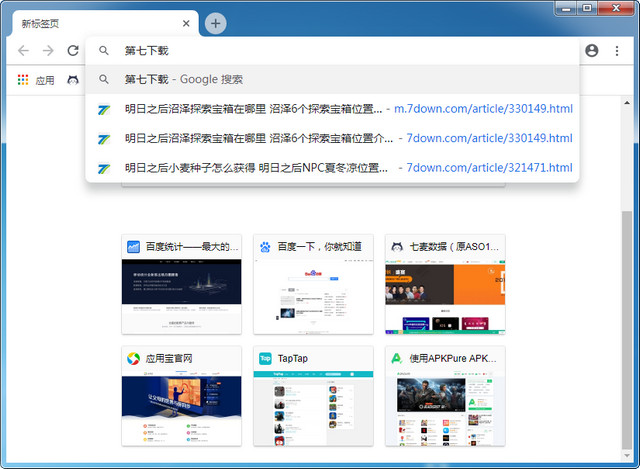Open the cat-face bookmark icon
Image resolution: width=640 pixels, height=469 pixels.
[73, 80]
